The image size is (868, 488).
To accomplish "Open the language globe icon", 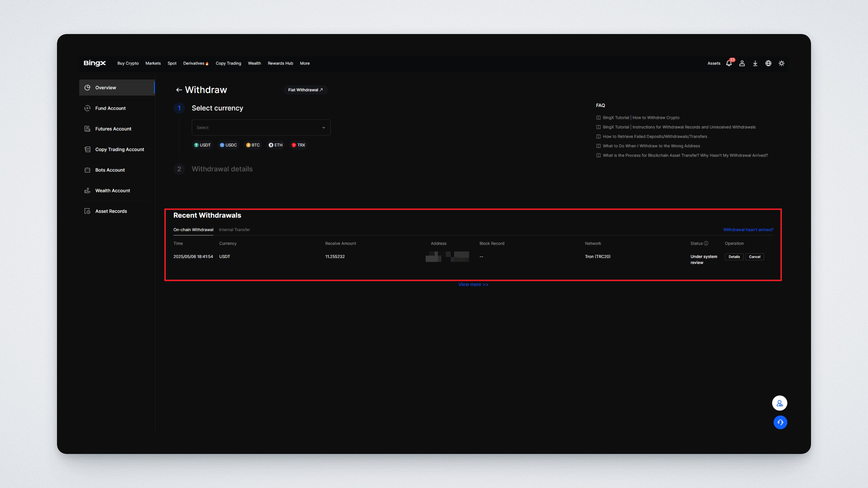I will (768, 63).
